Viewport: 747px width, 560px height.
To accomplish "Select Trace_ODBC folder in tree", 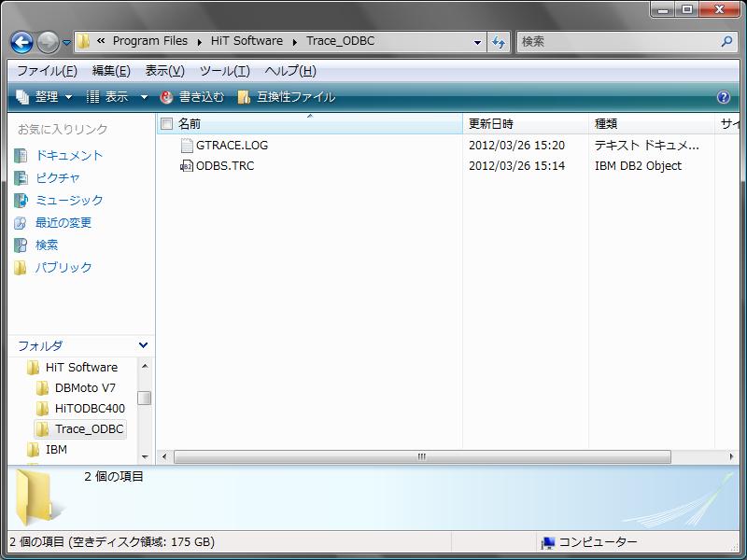I will tap(89, 428).
